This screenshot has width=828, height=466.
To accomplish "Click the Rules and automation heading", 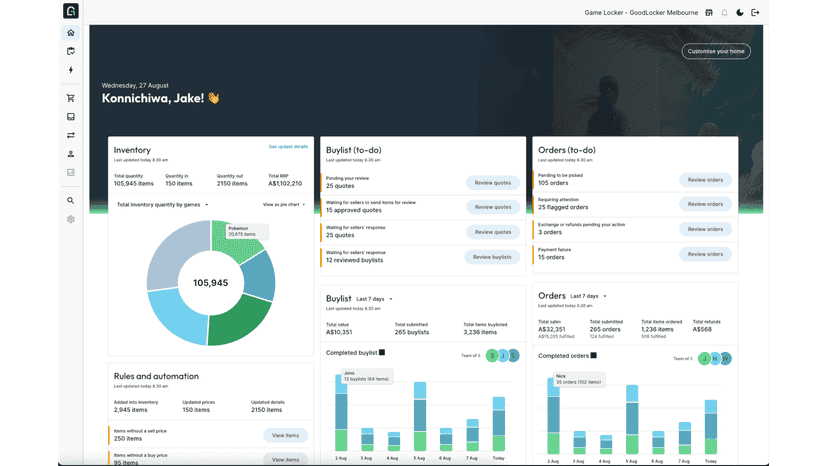I will (x=156, y=376).
